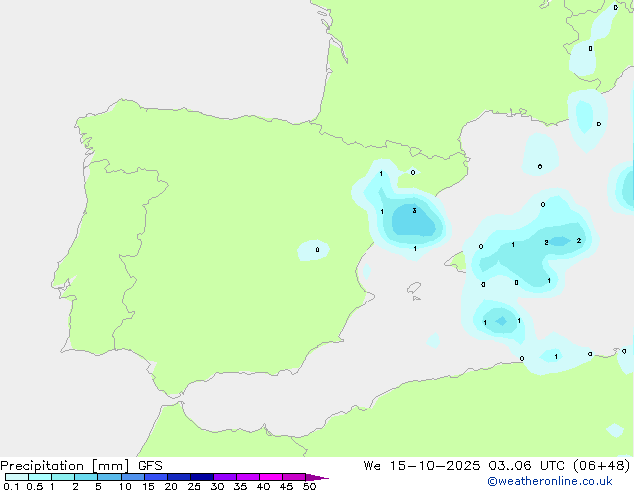This screenshot has width=634, height=490.
Task: Click the '3' precipitation value on the map
Action: pyautogui.click(x=414, y=210)
